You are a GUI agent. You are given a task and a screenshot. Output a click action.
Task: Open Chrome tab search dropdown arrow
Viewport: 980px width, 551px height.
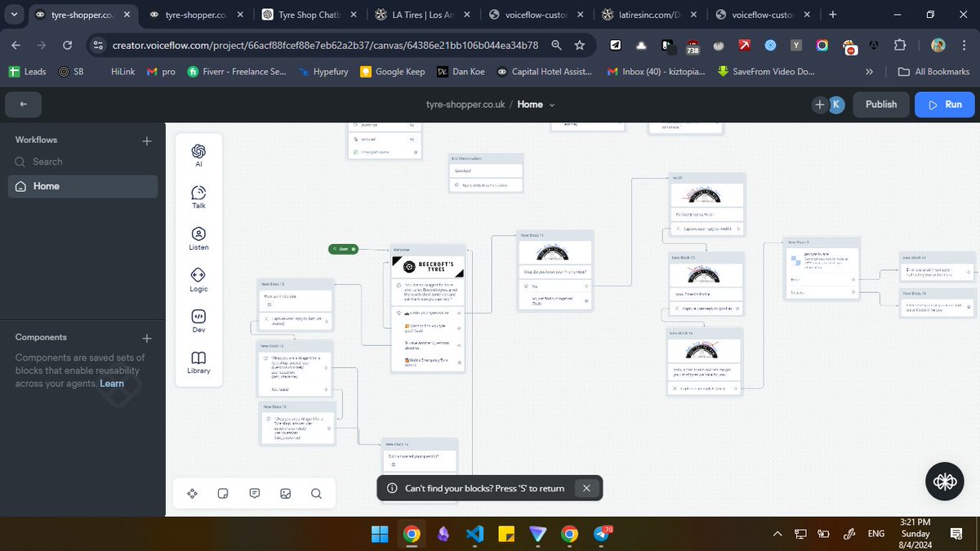click(x=14, y=14)
